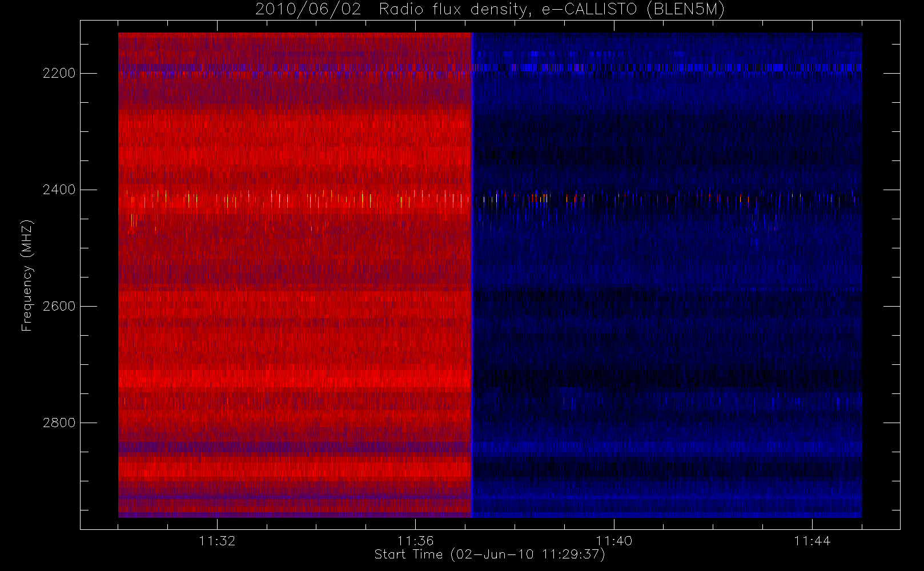
Task: Click the 11:44 time axis label
Action: [x=812, y=541]
